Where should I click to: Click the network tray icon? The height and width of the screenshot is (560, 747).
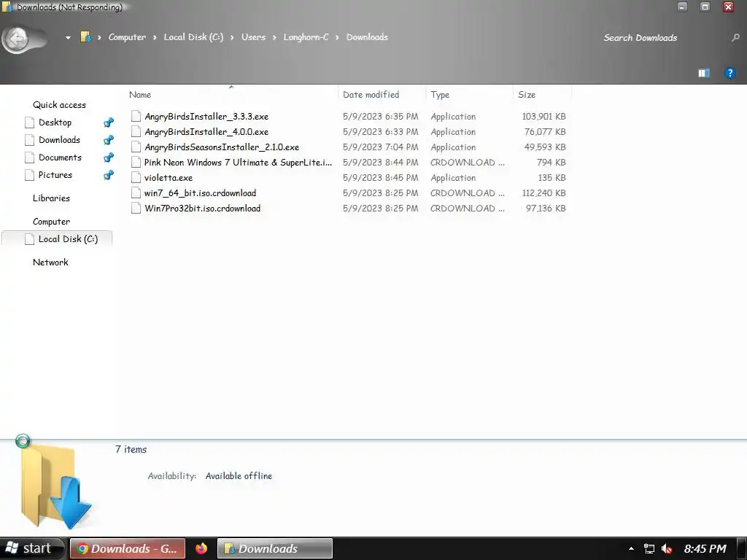(x=649, y=548)
